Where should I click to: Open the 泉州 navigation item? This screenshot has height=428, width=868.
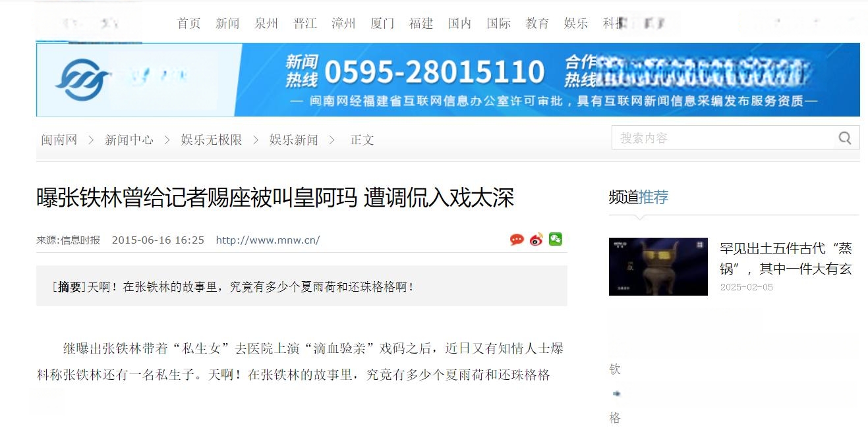click(266, 23)
